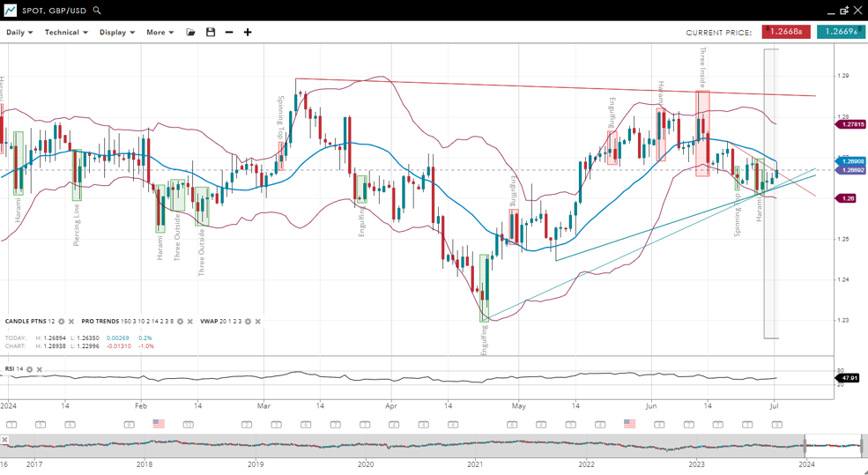Open RSI indicator settings gear
Viewport: 868px width, 475px height.
[30, 369]
